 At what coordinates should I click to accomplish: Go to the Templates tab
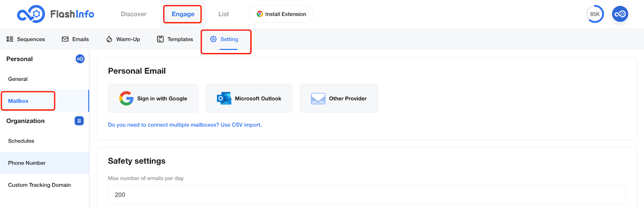175,39
